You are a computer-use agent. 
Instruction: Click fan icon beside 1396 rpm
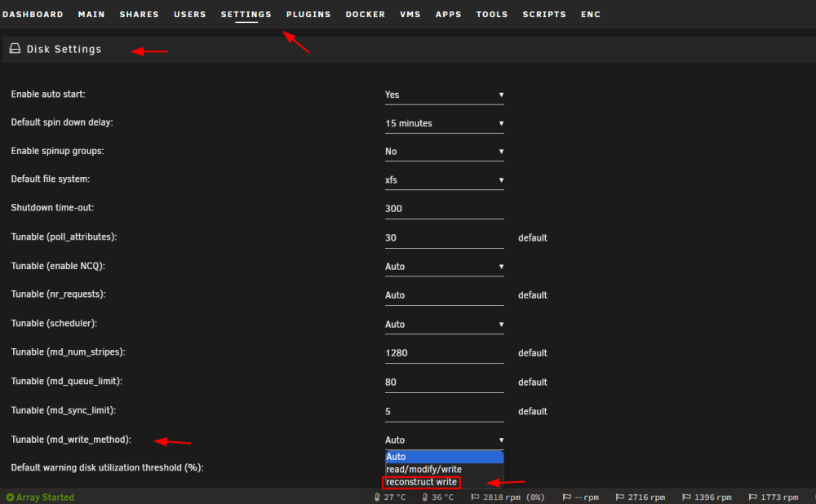686,497
